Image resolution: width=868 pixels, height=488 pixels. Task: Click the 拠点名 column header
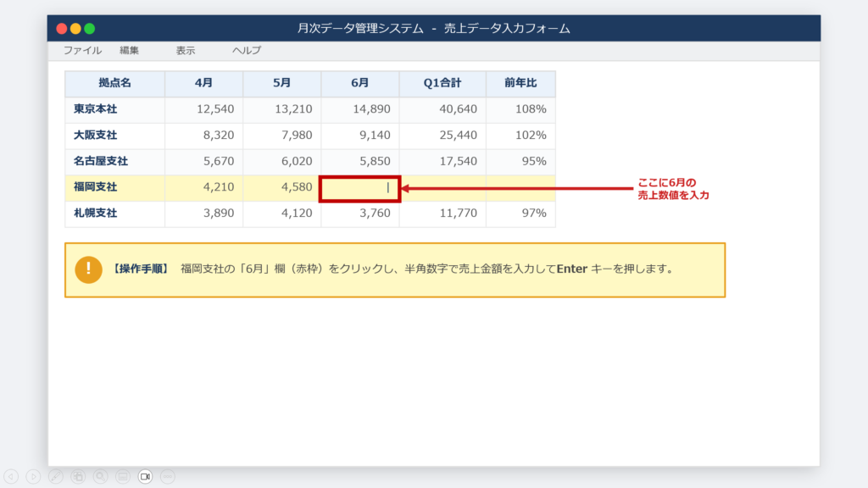coord(114,83)
